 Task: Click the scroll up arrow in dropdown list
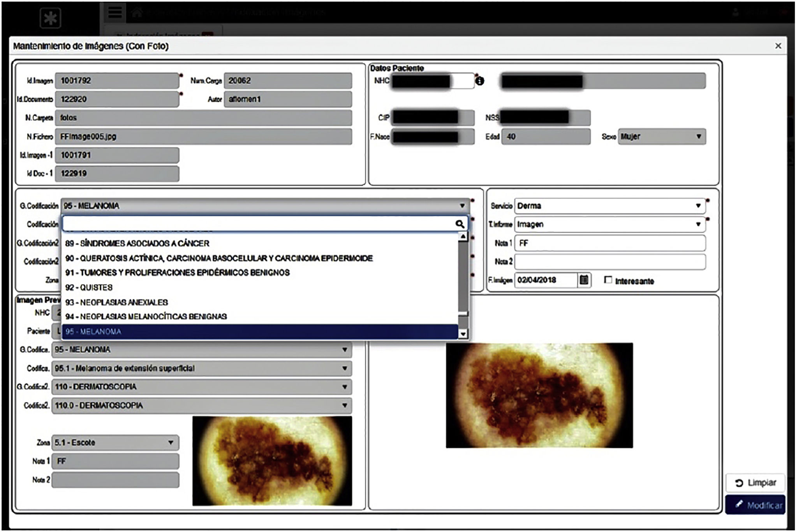coord(463,237)
